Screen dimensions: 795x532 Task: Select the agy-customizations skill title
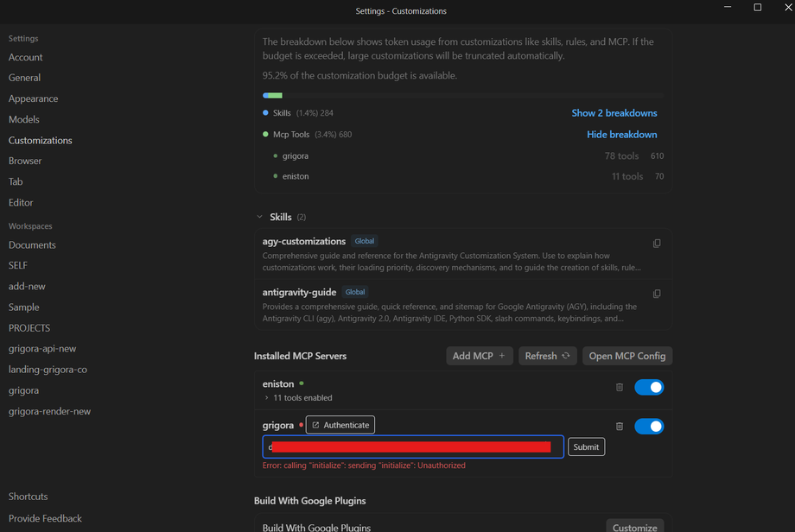coord(303,241)
